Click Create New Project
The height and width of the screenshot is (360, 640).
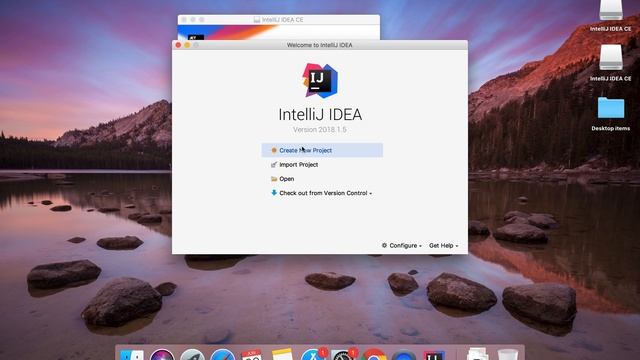[x=322, y=150]
